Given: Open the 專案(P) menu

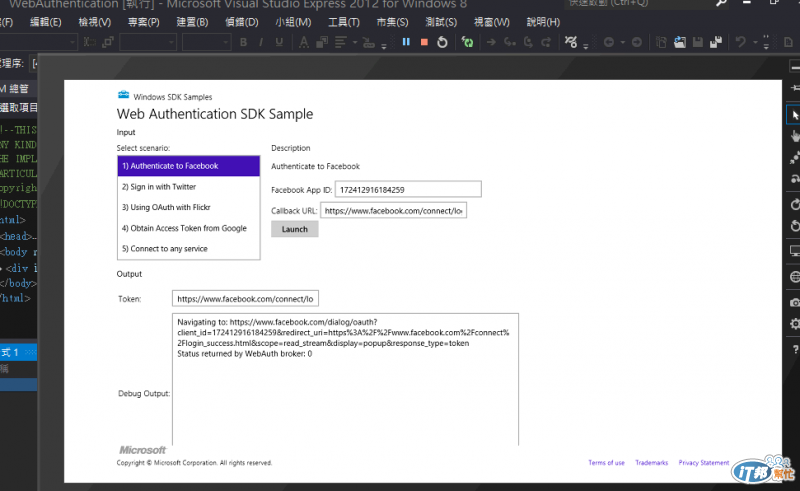Looking at the screenshot, I should click(143, 22).
